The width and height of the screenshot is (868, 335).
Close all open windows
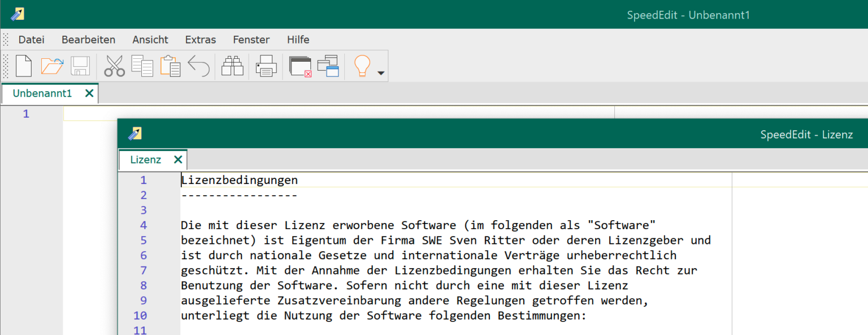300,66
